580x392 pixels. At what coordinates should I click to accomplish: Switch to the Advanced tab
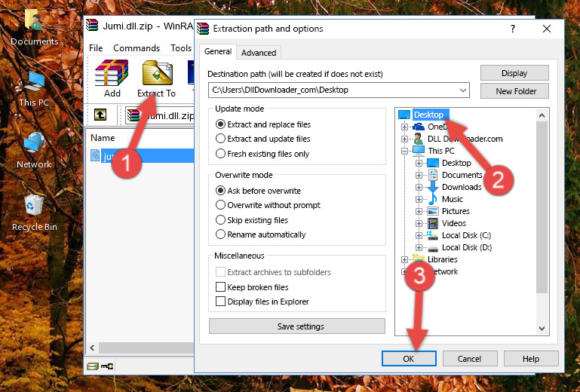[x=259, y=53]
